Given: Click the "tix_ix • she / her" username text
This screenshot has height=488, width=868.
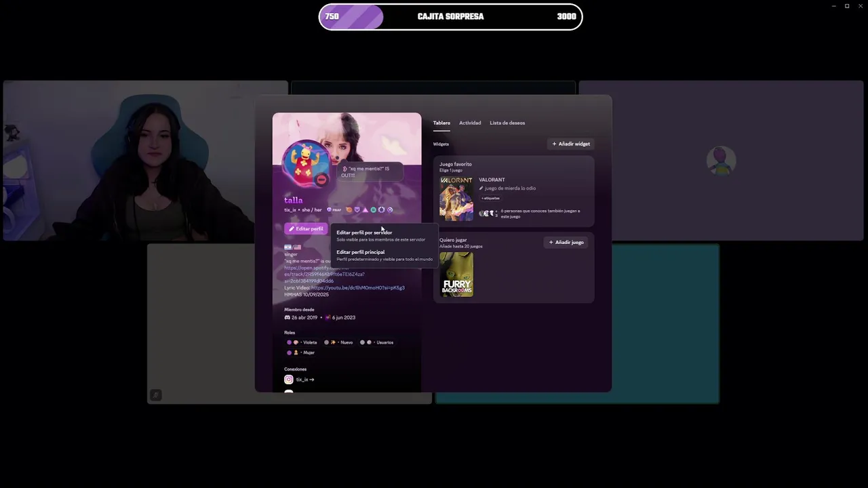Looking at the screenshot, I should (303, 210).
